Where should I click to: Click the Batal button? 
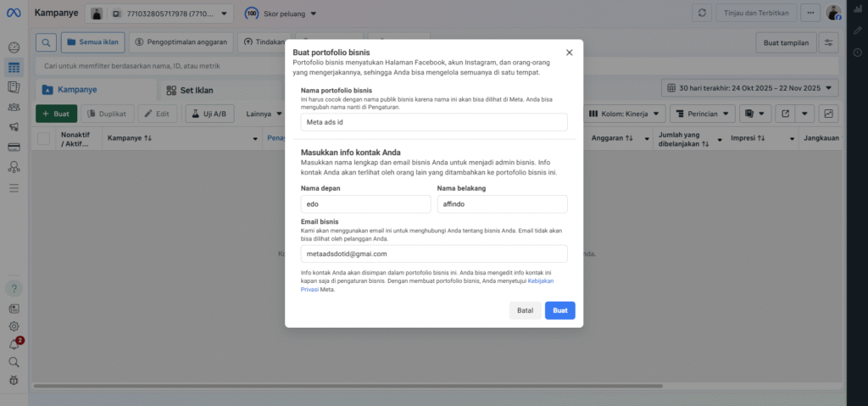point(525,310)
